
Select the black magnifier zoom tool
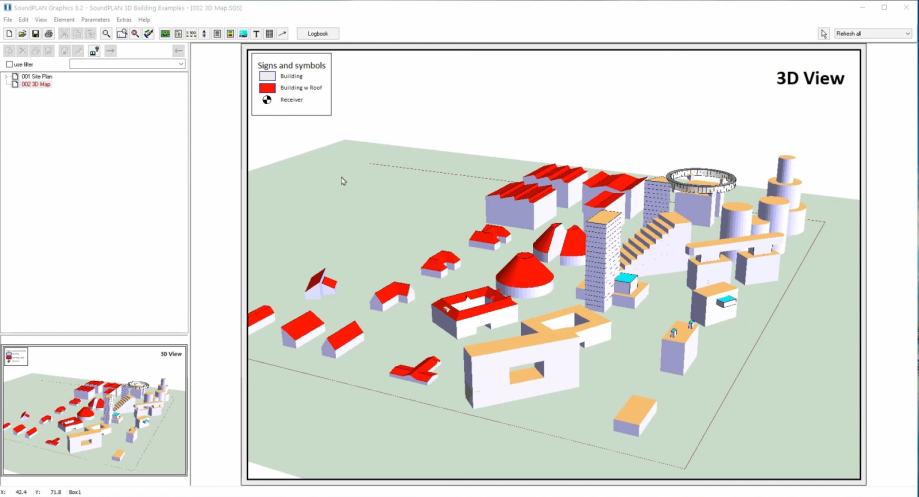click(106, 34)
